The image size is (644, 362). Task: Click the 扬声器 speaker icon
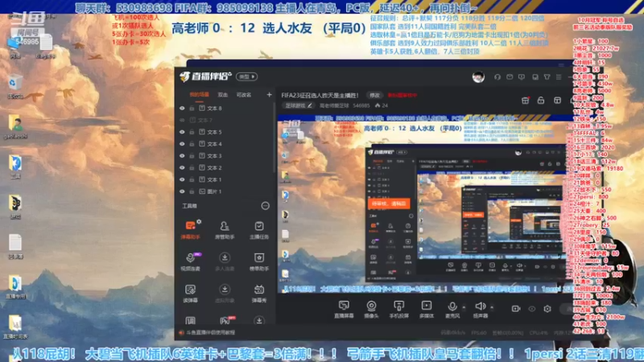(x=480, y=306)
